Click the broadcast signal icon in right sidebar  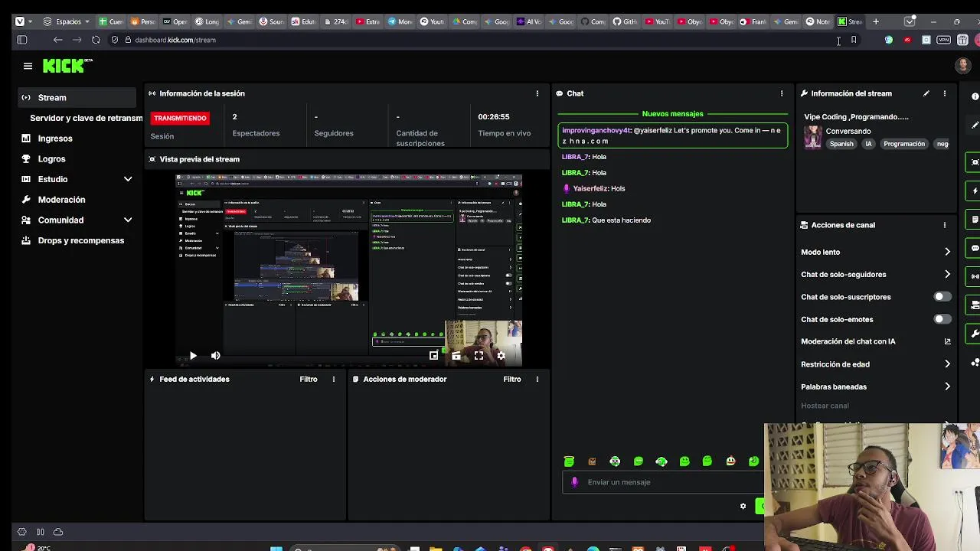tap(975, 276)
